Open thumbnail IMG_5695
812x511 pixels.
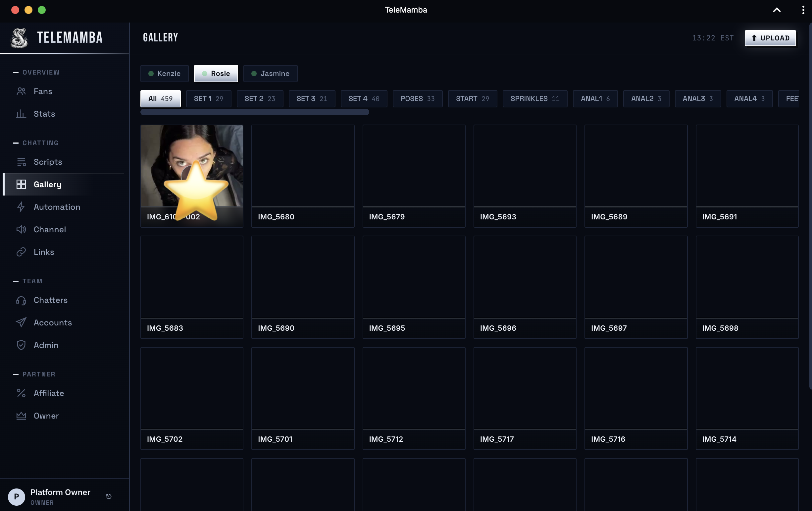[414, 288]
